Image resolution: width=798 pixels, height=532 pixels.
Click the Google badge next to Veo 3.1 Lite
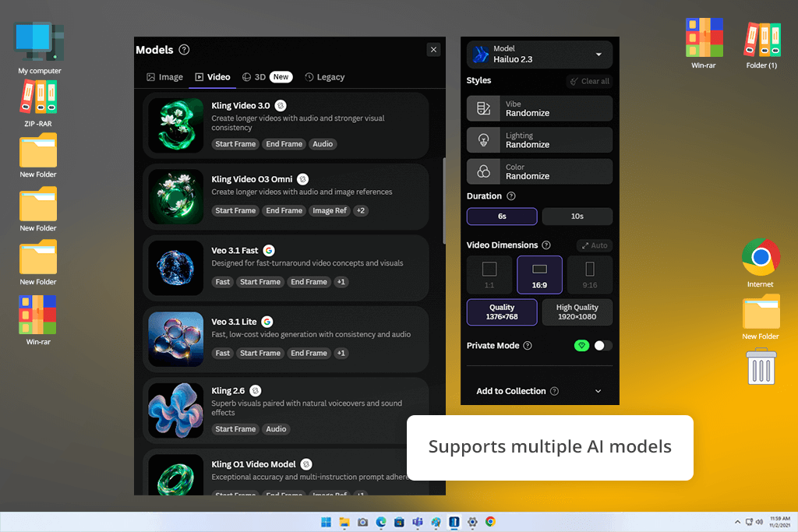tap(267, 322)
